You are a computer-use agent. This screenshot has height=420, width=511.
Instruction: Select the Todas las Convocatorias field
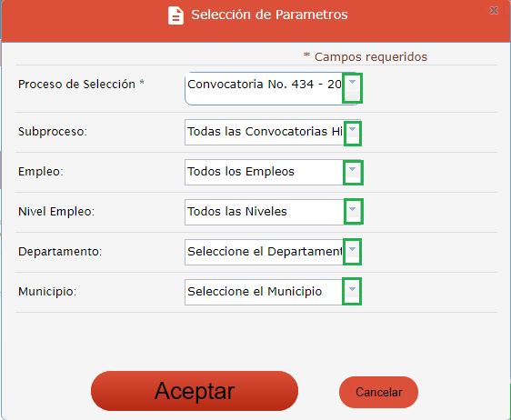click(273, 133)
